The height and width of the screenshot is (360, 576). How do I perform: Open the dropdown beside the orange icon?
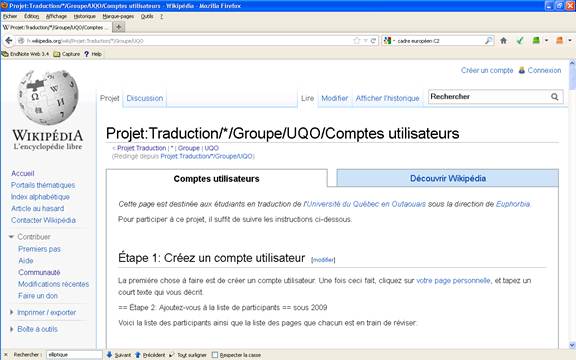pos(570,41)
